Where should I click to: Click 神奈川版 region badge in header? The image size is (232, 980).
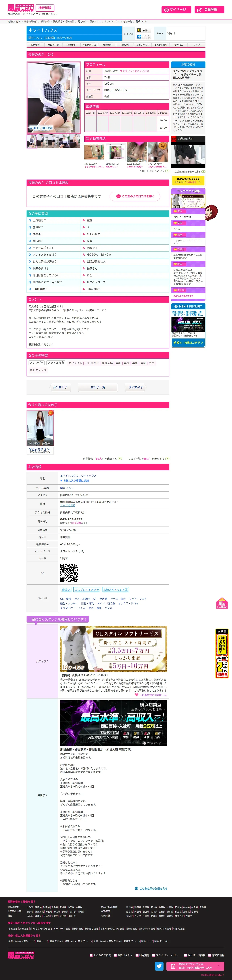[45, 8]
